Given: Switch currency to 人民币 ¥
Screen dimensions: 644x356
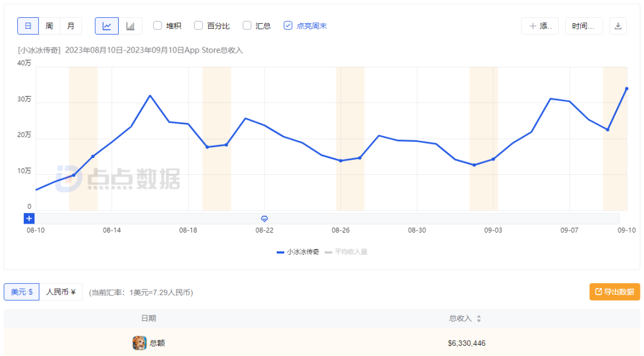Looking at the screenshot, I should [x=61, y=292].
